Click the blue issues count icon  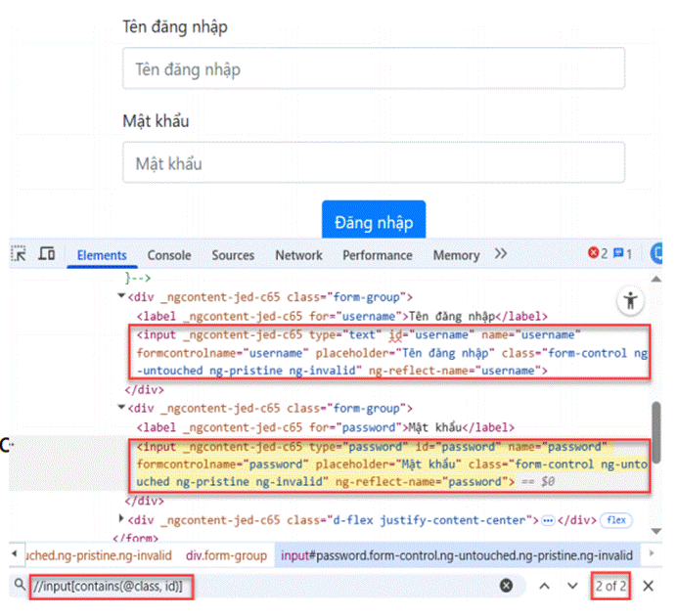pyautogui.click(x=622, y=254)
